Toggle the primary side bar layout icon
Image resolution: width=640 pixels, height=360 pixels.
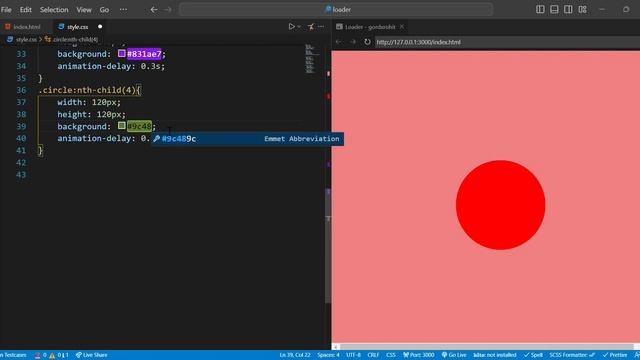(x=540, y=9)
